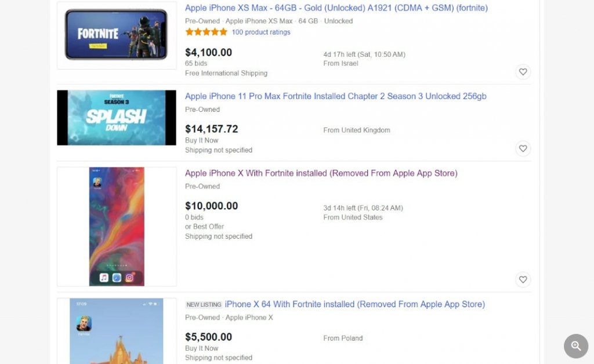Open the Apple iPhone X With Fortnite listing

coord(321,173)
